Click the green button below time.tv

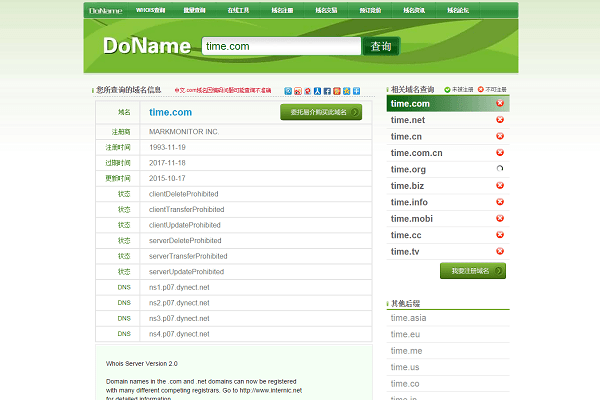pyautogui.click(x=473, y=271)
